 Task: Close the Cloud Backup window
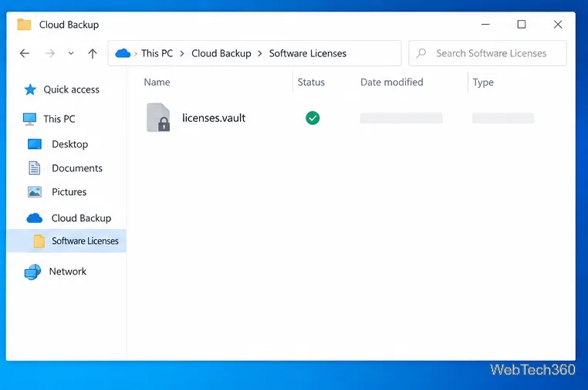tap(558, 25)
